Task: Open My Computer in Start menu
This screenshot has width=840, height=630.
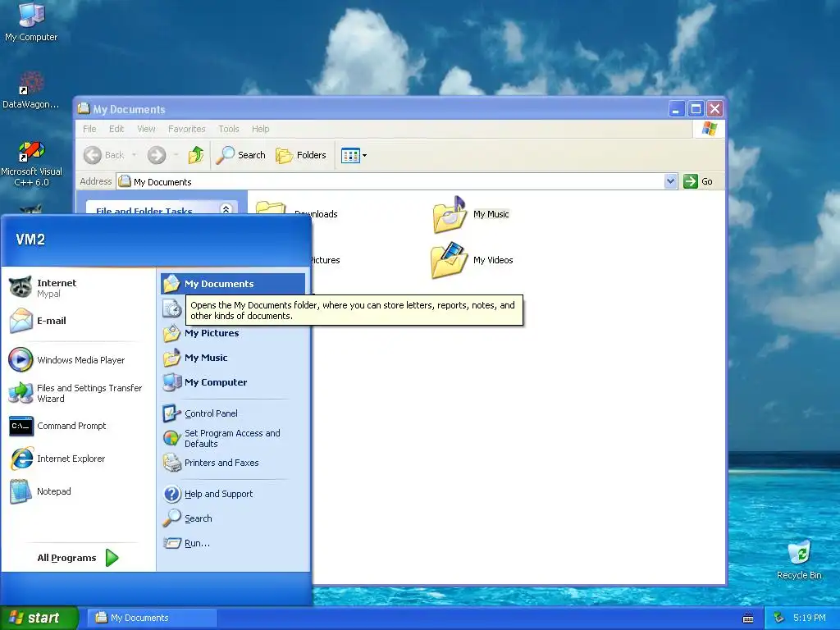Action: 232,382
